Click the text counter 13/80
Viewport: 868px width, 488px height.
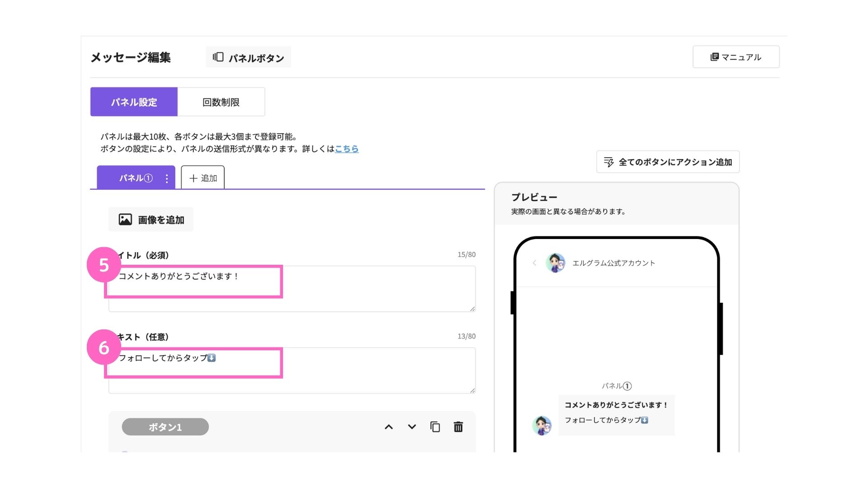[467, 337]
